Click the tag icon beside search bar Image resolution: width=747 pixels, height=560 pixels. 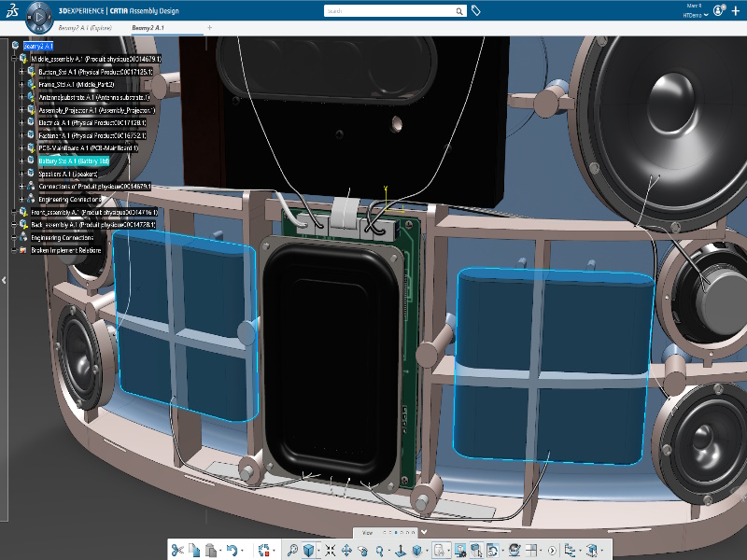[x=476, y=11]
